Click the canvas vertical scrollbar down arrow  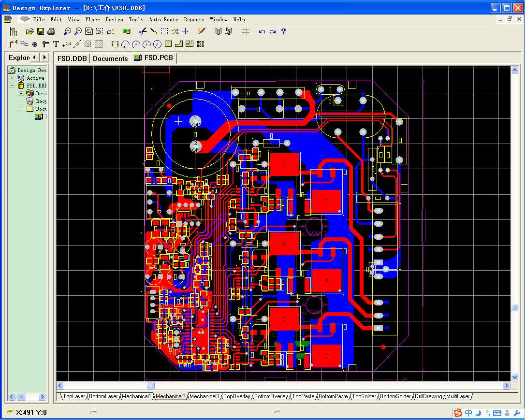click(514, 377)
